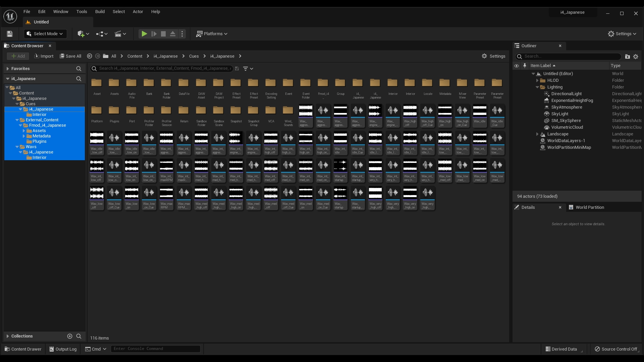The image size is (644, 362).
Task: Toggle Source Control Off status
Action: 616,349
